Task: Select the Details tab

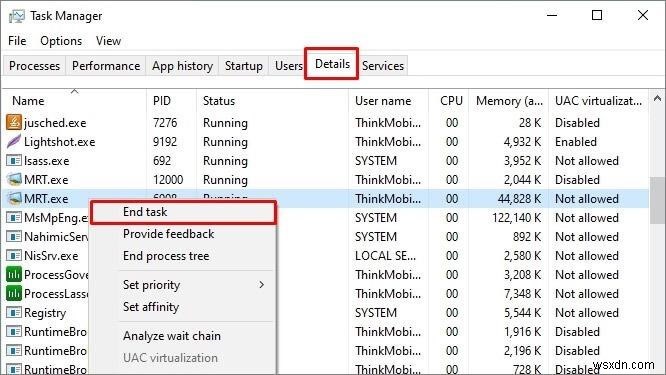Action: 332,64
